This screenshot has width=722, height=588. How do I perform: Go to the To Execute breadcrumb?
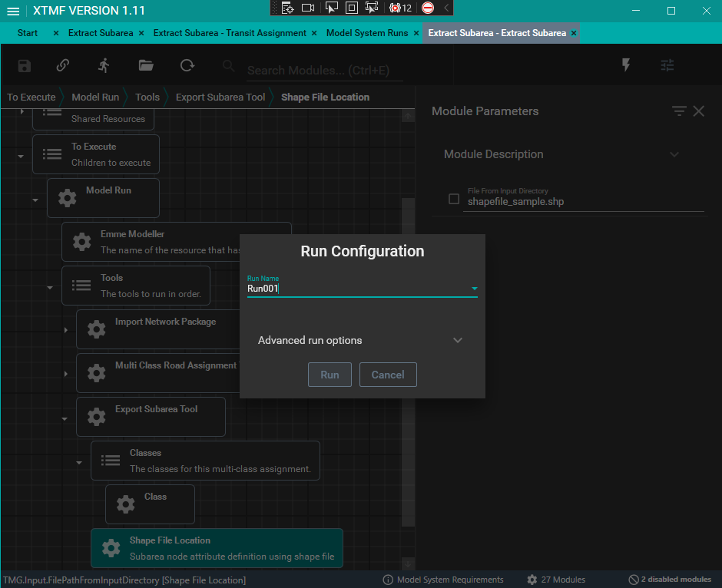click(x=31, y=97)
